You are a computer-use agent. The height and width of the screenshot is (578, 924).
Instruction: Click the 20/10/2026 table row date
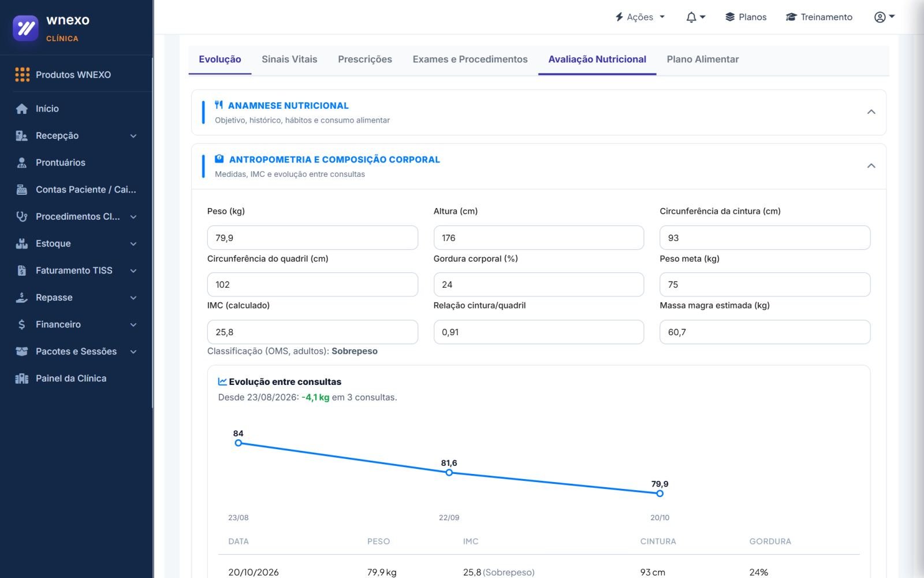[254, 572]
